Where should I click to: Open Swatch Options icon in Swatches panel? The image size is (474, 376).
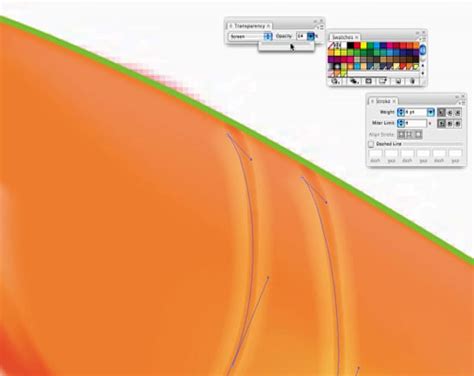369,81
